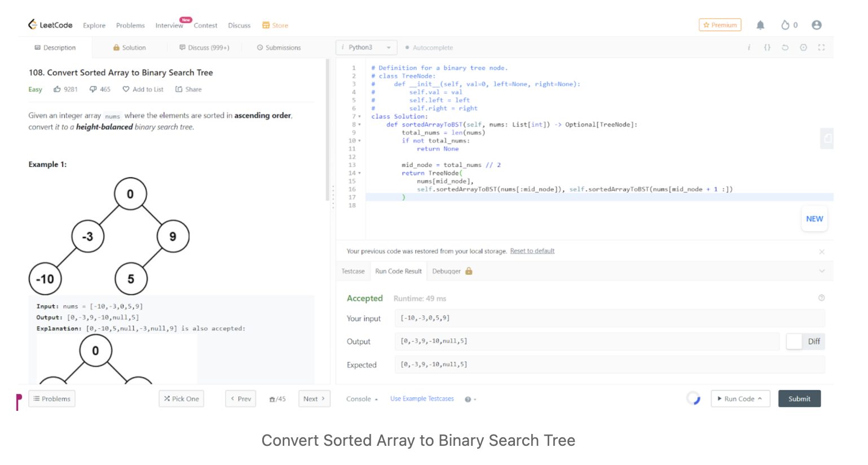Open the Python3 language dropdown
Viewport: 868px width, 465px height.
[x=366, y=47]
